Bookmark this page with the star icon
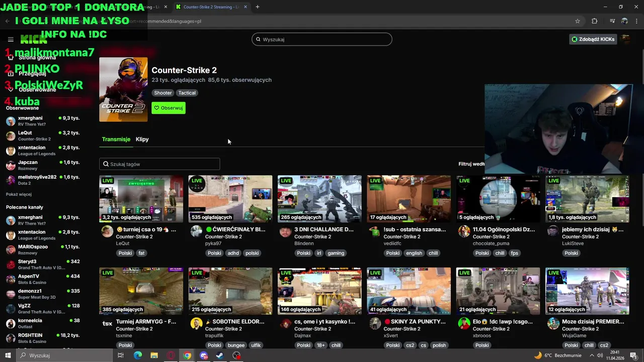 point(578,21)
